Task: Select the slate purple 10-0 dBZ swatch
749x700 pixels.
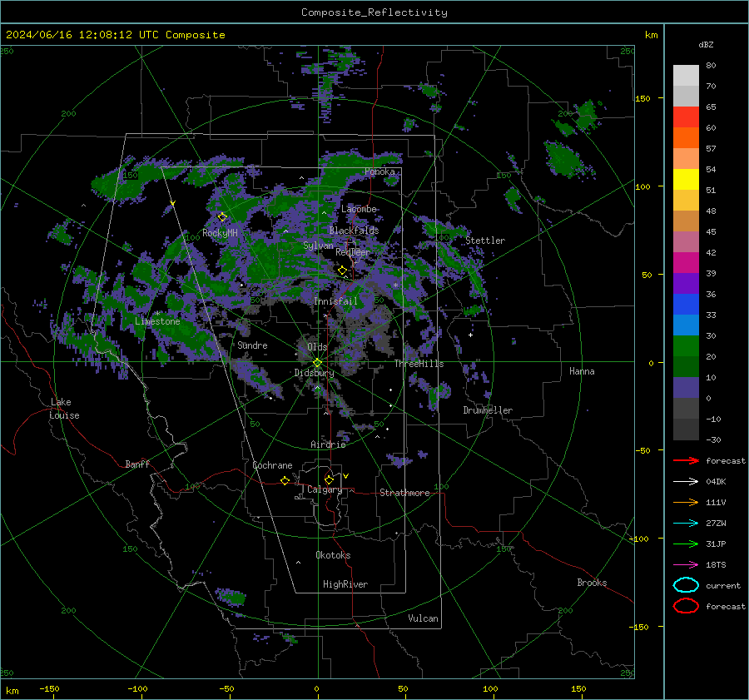Action: click(x=686, y=388)
